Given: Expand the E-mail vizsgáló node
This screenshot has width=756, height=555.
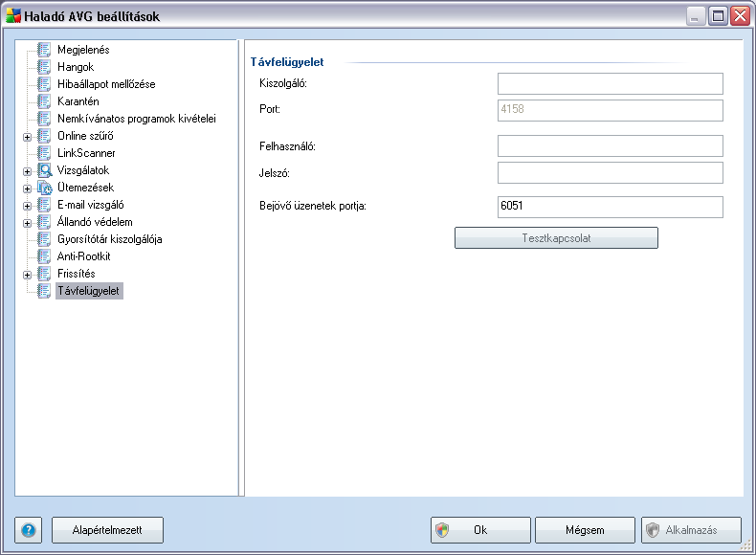Looking at the screenshot, I should 28,206.
